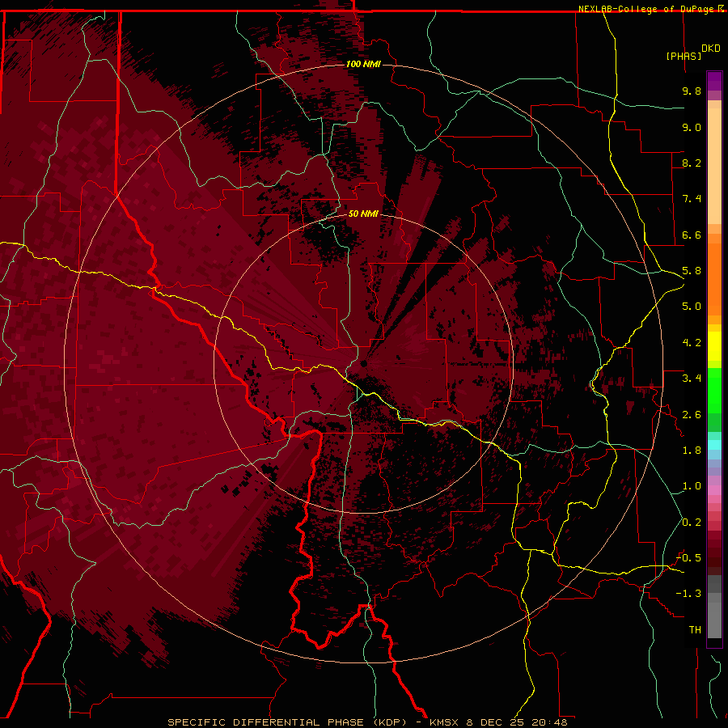Image resolution: width=728 pixels, height=728 pixels.
Task: Click the 9.8 scale value
Action: (x=692, y=91)
